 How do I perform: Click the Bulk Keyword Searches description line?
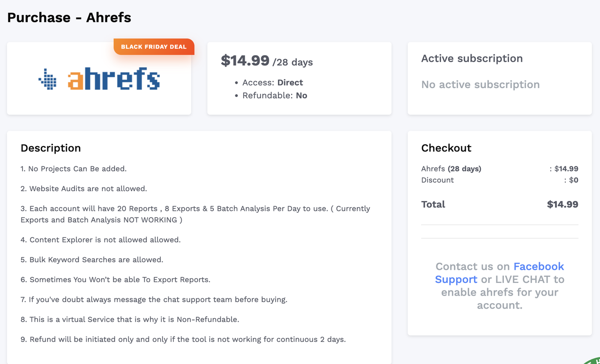pos(92,260)
